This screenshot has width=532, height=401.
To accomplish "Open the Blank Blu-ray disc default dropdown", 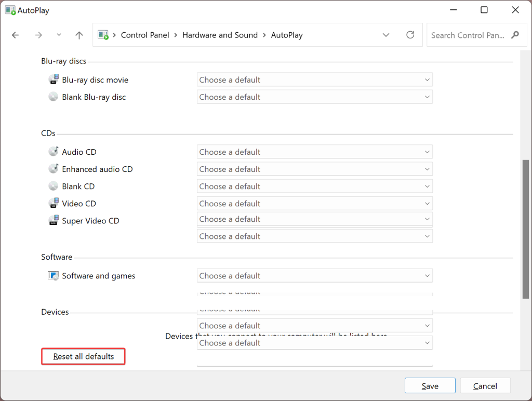I will (x=314, y=97).
